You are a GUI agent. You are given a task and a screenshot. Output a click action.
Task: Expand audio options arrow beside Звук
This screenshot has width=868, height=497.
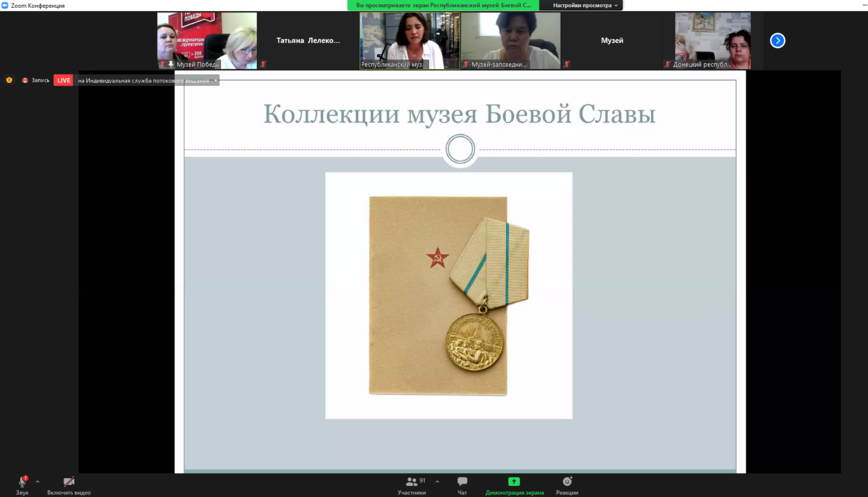pyautogui.click(x=38, y=481)
